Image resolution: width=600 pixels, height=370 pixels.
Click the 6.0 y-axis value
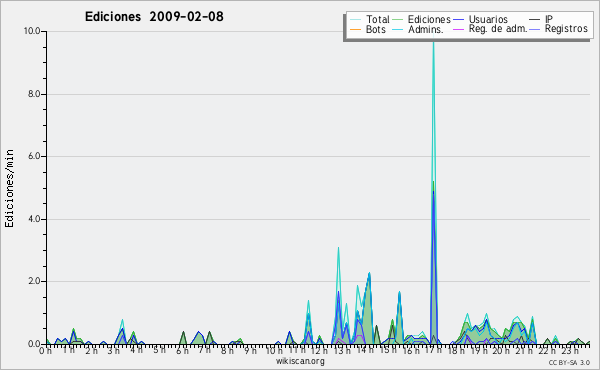coord(34,156)
